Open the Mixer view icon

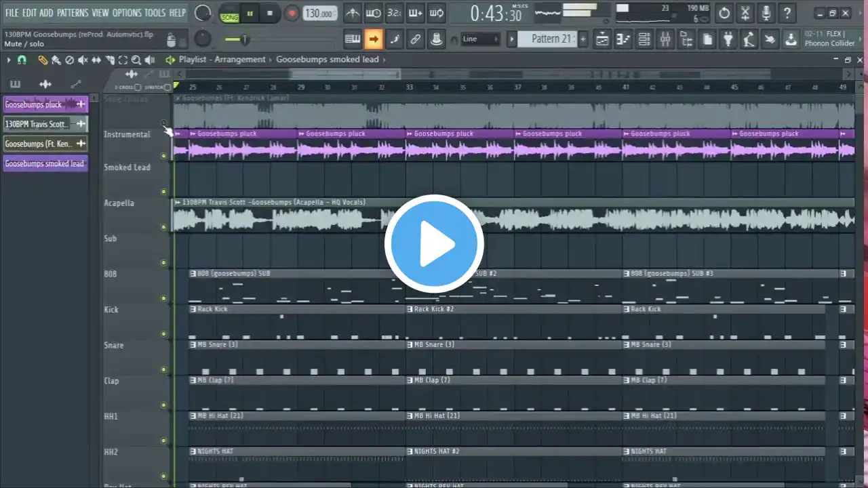[x=665, y=39]
